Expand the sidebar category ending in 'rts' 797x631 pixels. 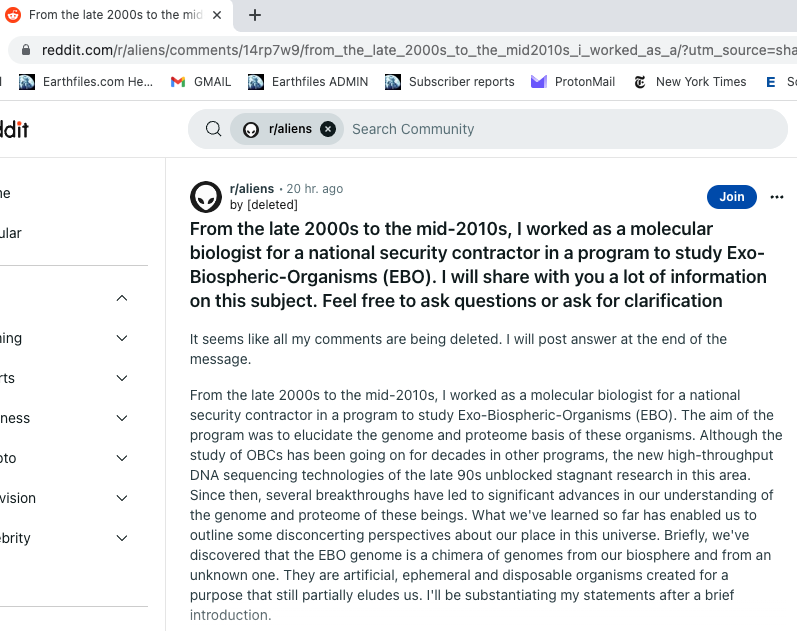(122, 378)
